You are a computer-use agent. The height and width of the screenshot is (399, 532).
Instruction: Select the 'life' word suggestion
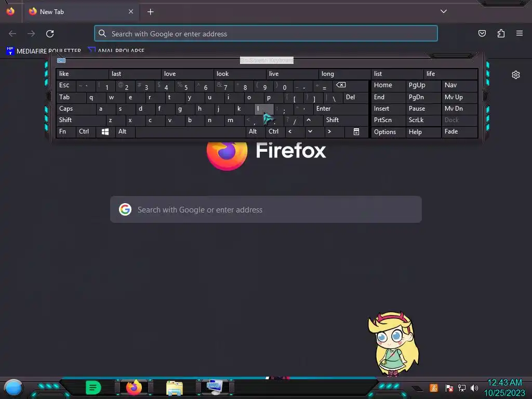pos(451,74)
